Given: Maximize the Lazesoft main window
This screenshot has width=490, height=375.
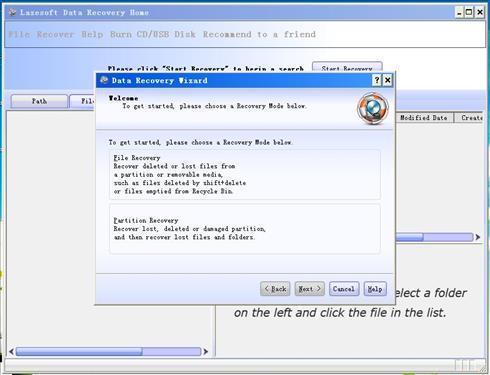Looking at the screenshot, I should 469,13.
